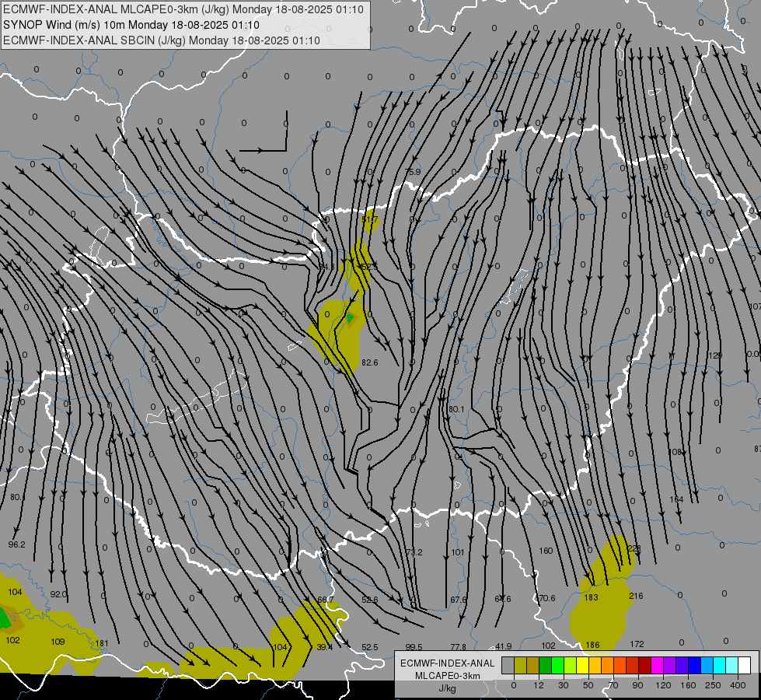Pick the cyan legend swatch
The width and height of the screenshot is (761, 700).
pos(719,665)
